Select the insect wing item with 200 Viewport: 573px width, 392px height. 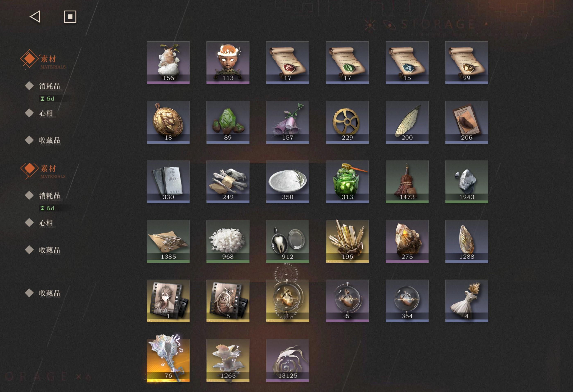coord(407,122)
